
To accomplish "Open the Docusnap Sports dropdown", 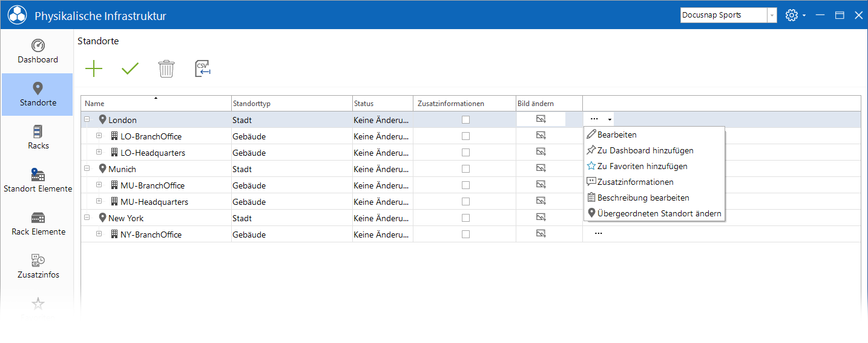I will (x=772, y=15).
